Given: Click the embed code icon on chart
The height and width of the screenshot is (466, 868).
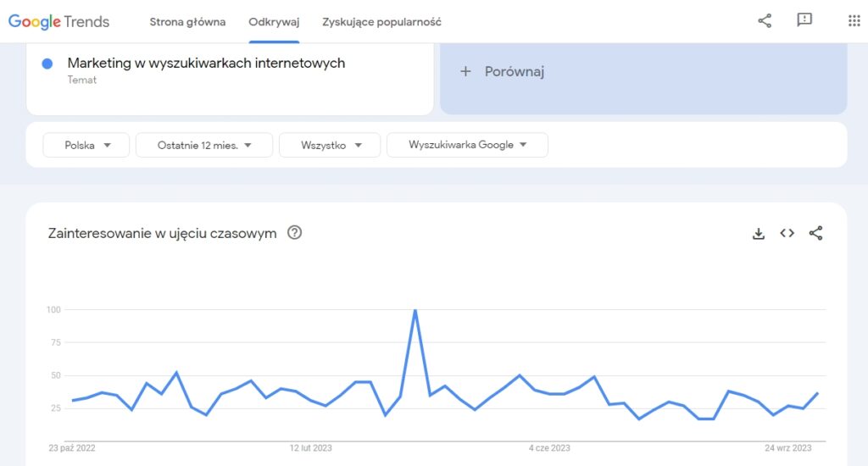Looking at the screenshot, I should pyautogui.click(x=787, y=233).
